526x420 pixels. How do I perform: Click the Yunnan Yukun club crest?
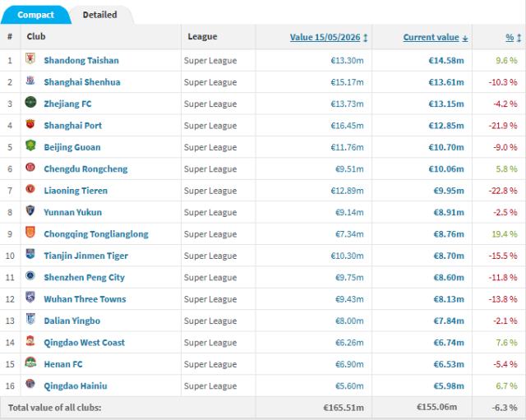click(x=30, y=210)
